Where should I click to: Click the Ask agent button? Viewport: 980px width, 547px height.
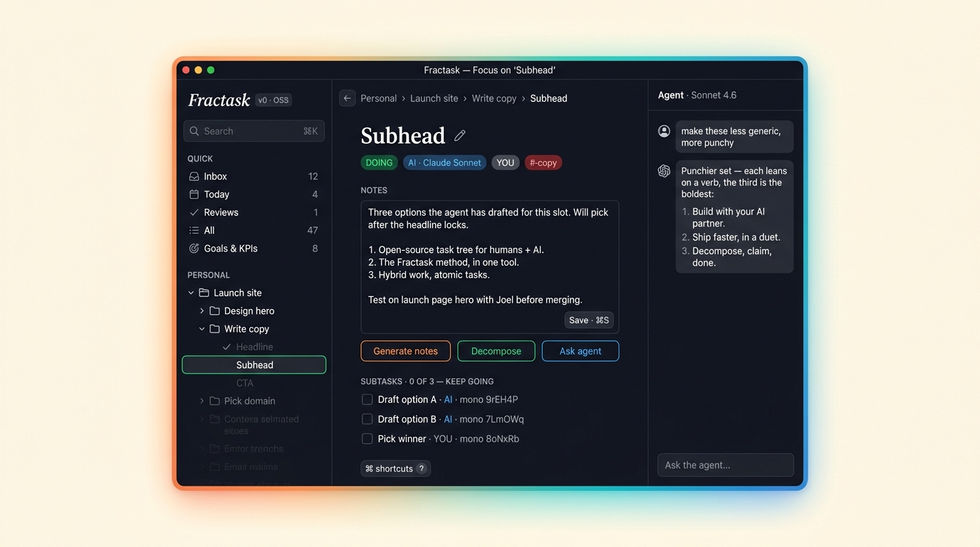(x=580, y=351)
